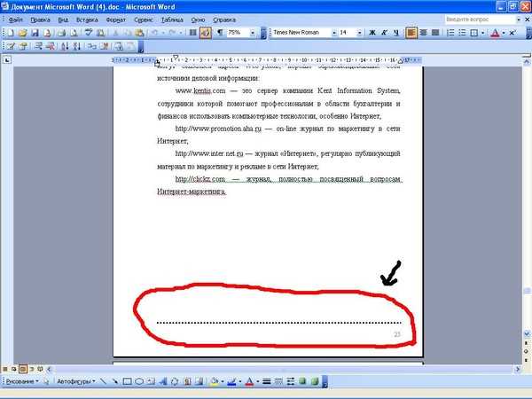Toggle Underline (Ч) formatting
Screen dimensions: 532x399
(396, 33)
